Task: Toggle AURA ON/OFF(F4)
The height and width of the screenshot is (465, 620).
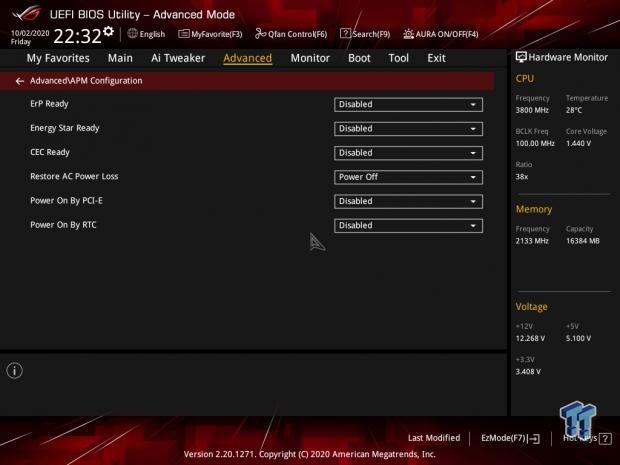Action: (x=440, y=34)
